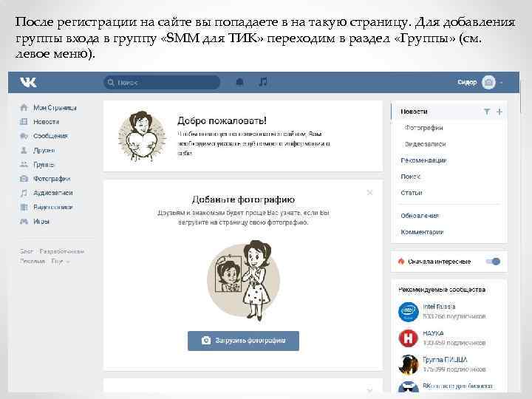Viewport: 532px width, 399px height.
Task: Click the Фотографии camera icon in left menu
Action: click(24, 179)
